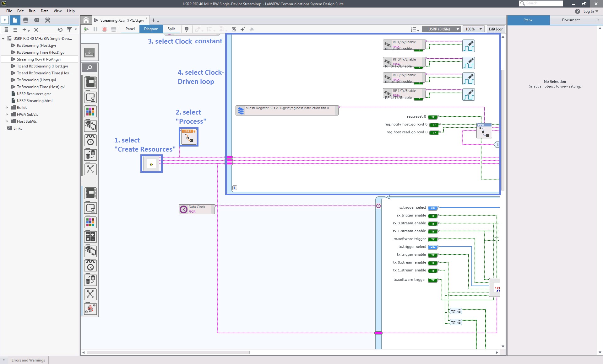This screenshot has width=603, height=364.
Task: Click the Edit Icon button
Action: coord(496,29)
